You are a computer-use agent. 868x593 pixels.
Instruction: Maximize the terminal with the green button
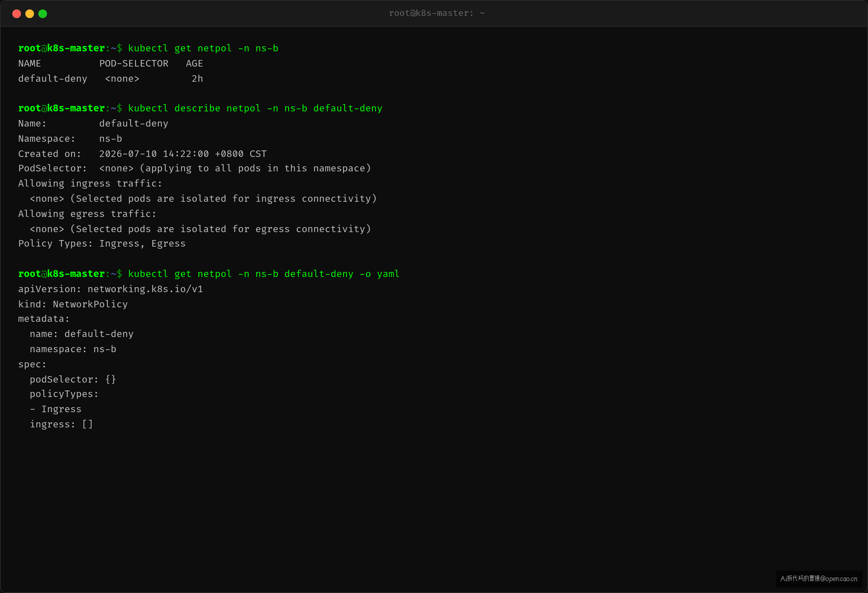43,14
